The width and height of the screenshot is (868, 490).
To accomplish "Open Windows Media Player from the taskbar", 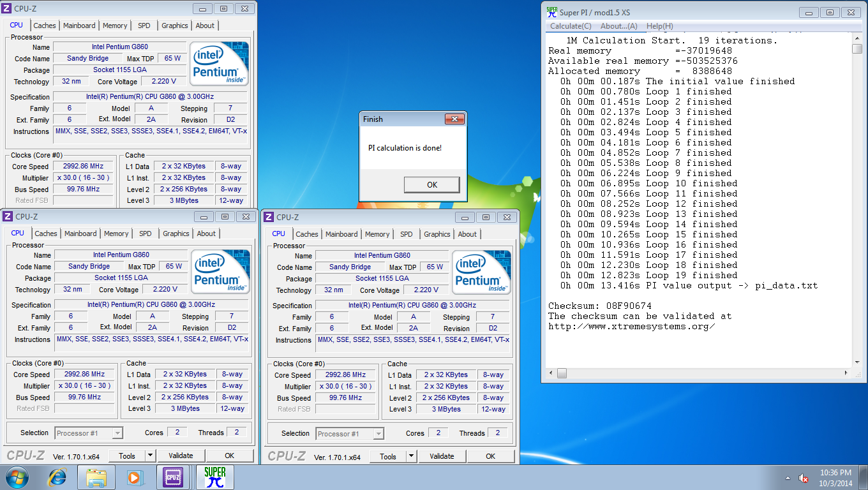I will coord(135,477).
